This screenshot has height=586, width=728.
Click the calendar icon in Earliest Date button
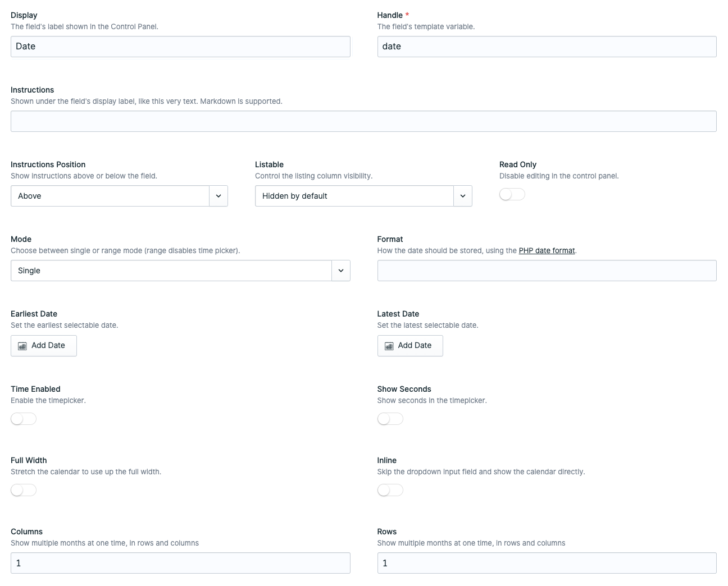coord(22,346)
